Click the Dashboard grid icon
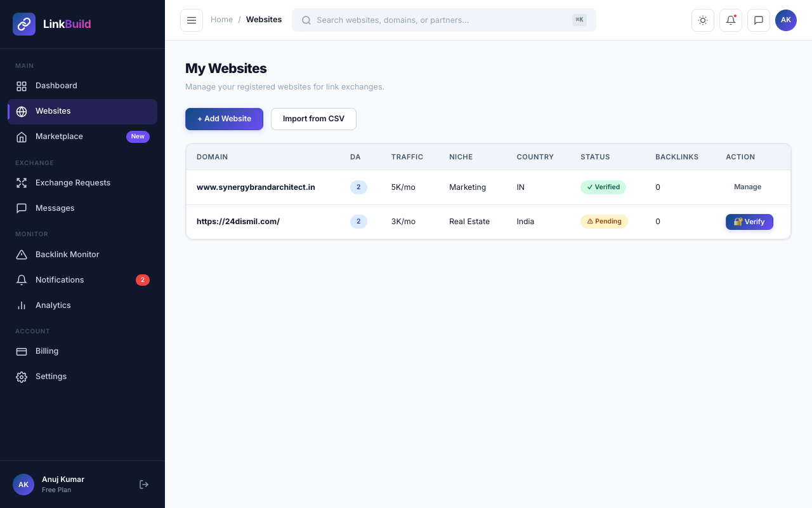 click(x=22, y=86)
